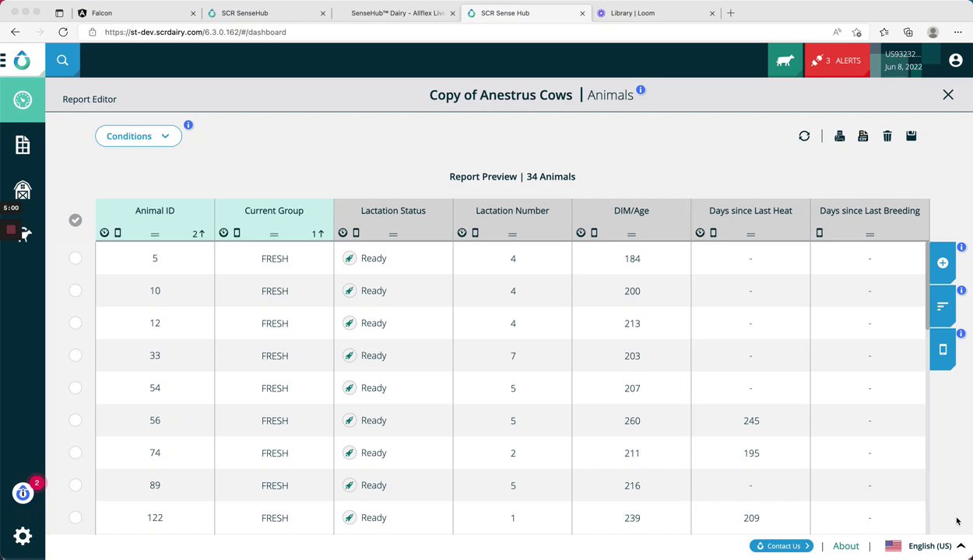Toggle clock icon in Animal ID column
The height and width of the screenshot is (560, 973).
click(x=104, y=233)
